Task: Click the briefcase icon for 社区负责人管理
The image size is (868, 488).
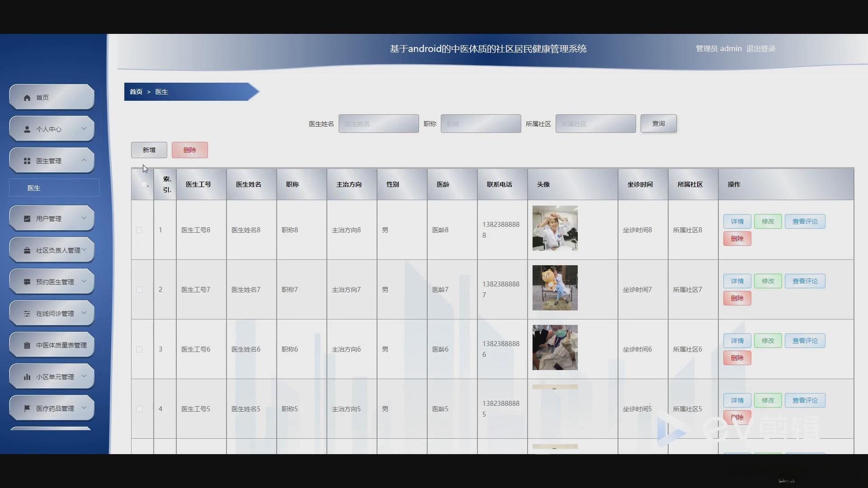Action: (27, 250)
